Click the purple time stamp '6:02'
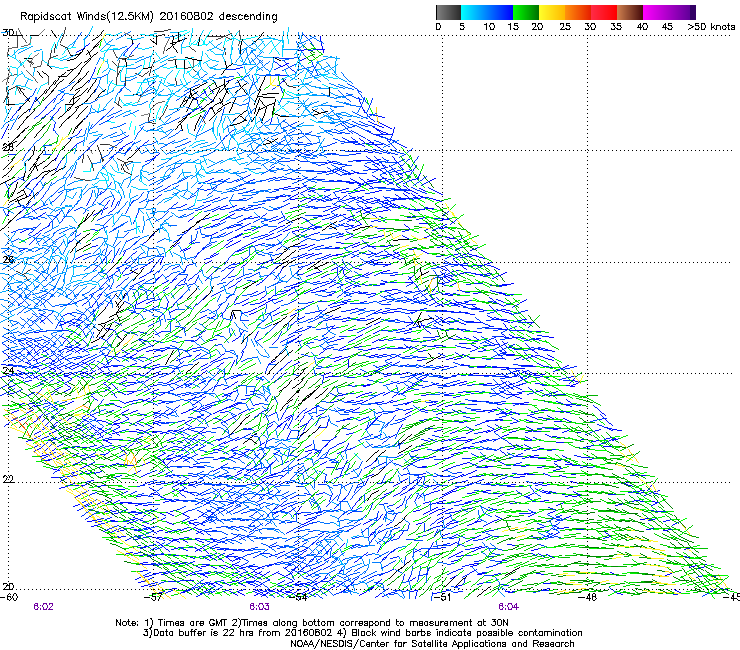The image size is (740, 650). pyautogui.click(x=43, y=607)
